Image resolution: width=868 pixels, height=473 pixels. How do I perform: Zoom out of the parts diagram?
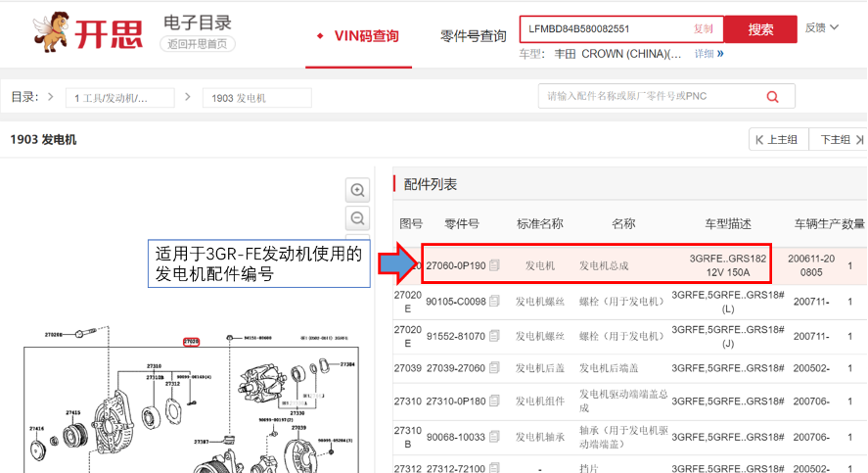[x=357, y=218]
